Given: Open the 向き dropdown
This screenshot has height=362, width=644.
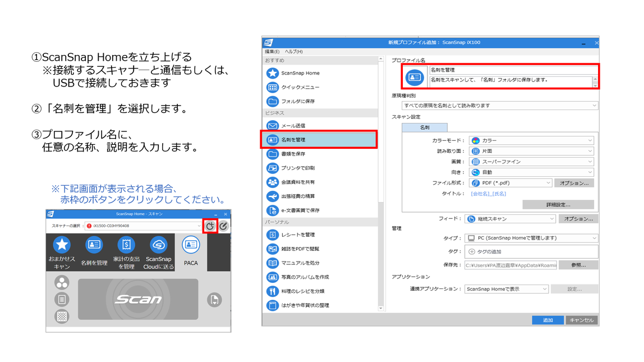Looking at the screenshot, I should (x=531, y=172).
